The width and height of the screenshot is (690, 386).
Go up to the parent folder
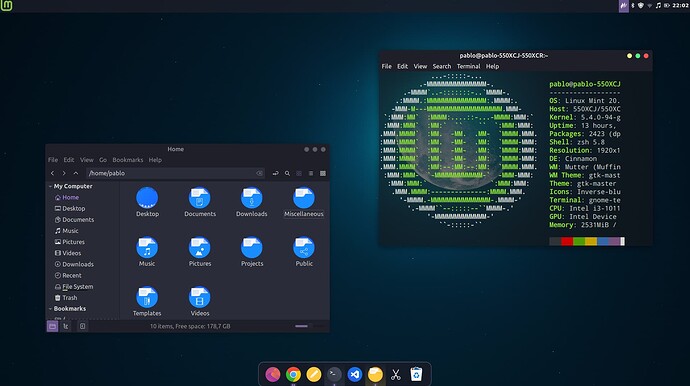(76, 173)
